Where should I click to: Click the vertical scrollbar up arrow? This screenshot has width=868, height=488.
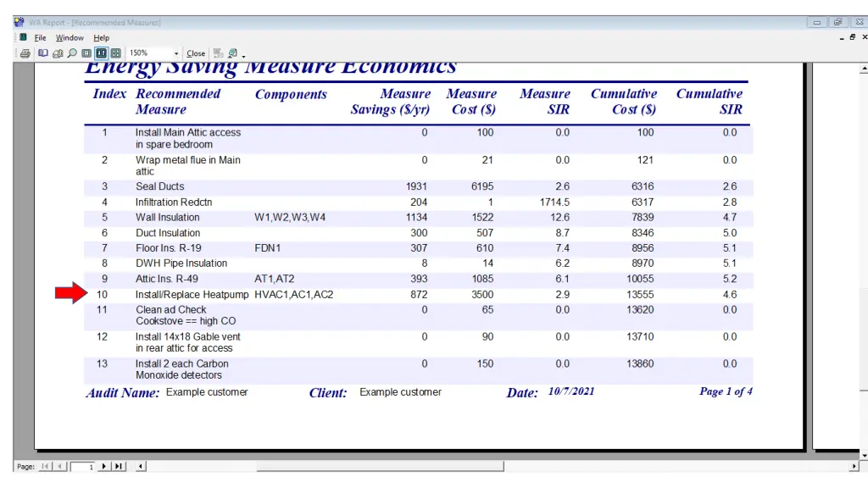click(x=864, y=69)
